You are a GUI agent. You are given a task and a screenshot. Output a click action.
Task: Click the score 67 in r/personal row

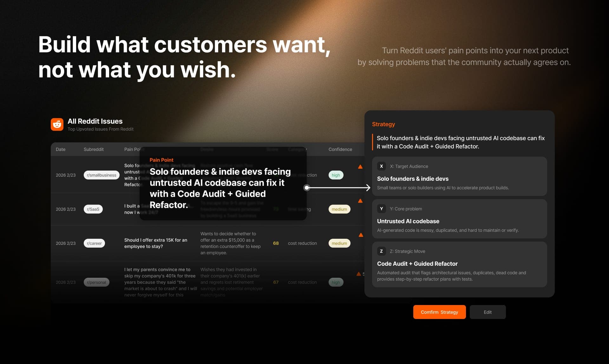coord(276,282)
